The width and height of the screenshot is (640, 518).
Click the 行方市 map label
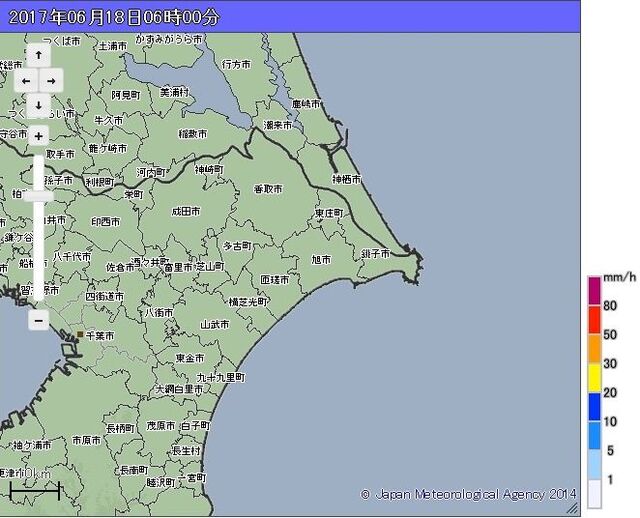click(236, 64)
